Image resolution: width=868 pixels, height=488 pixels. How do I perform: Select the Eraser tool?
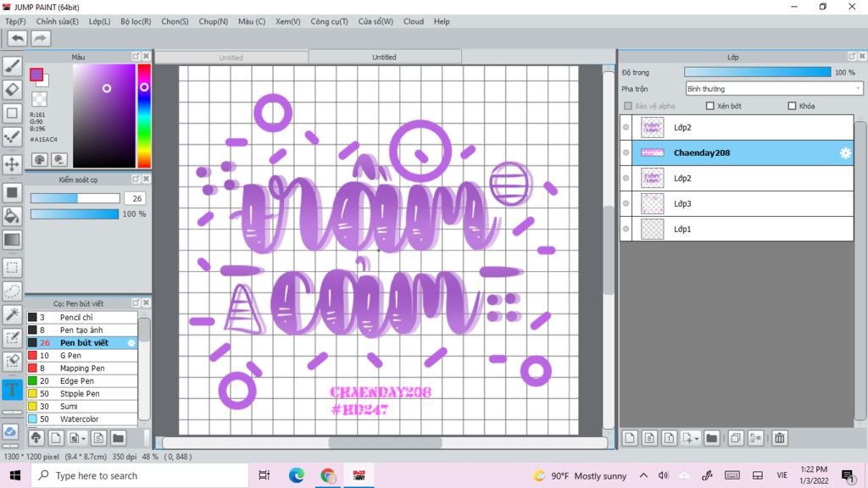tap(12, 89)
